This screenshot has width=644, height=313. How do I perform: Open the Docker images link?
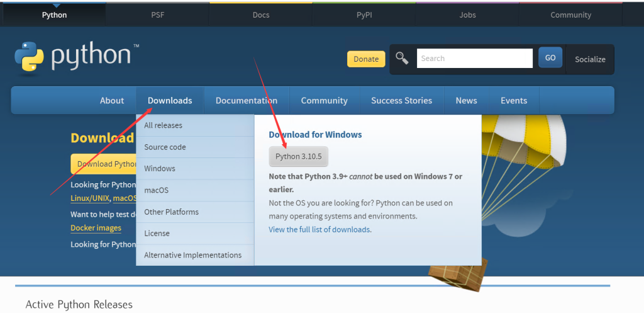[x=96, y=228]
